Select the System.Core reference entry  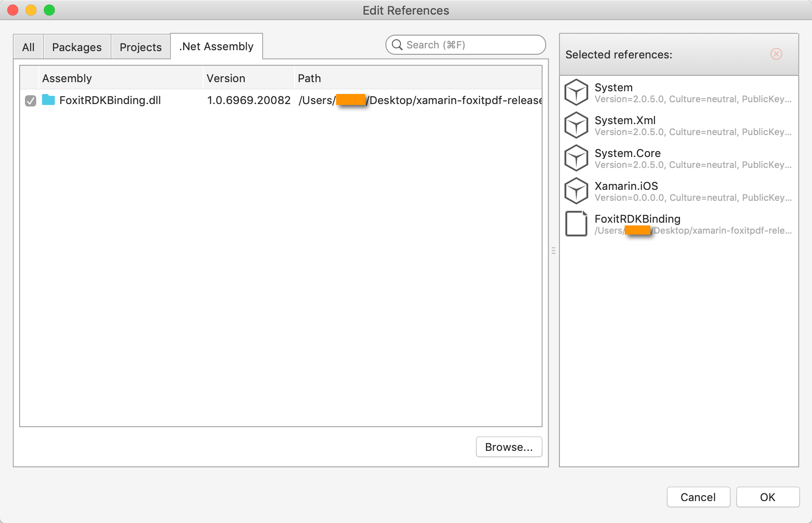[x=679, y=158]
